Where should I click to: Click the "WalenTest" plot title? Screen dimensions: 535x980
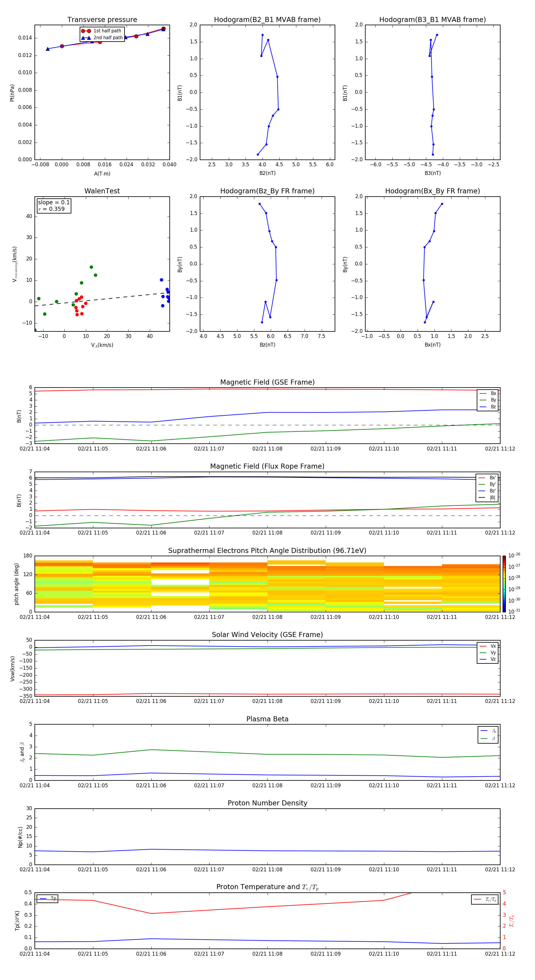tap(102, 191)
